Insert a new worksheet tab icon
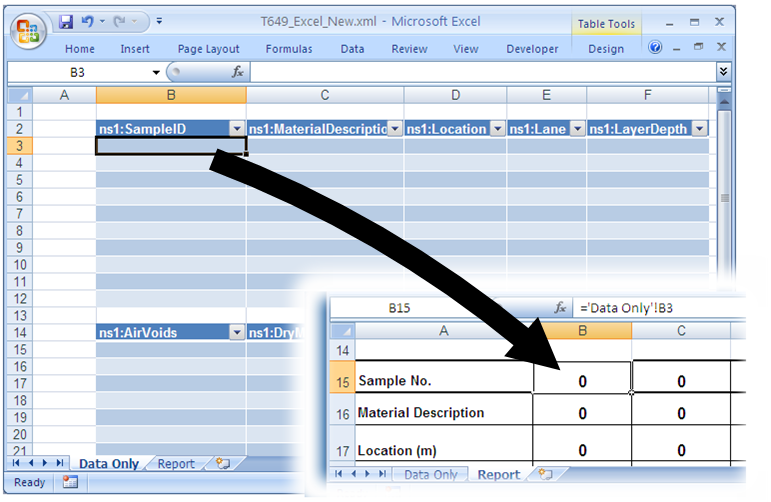The image size is (771, 502). coord(222,464)
